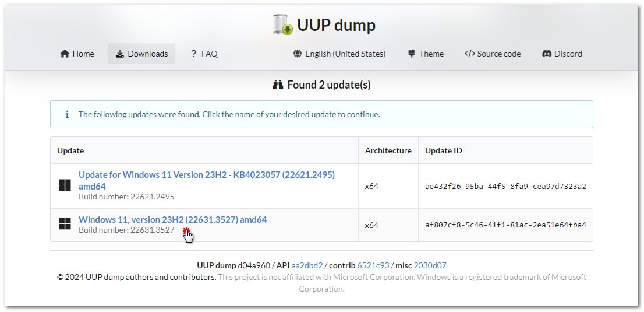The width and height of the screenshot is (644, 312).
Task: Open the Downloads menu item
Action: pos(141,54)
